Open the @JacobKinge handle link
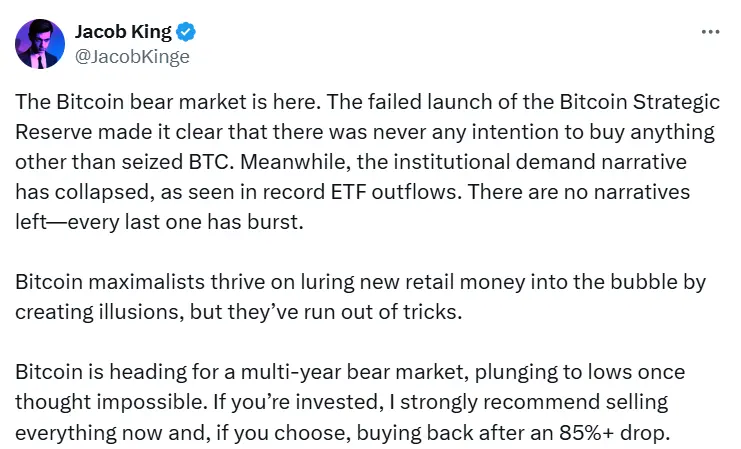Screen dimensions: 741x449 [132, 56]
